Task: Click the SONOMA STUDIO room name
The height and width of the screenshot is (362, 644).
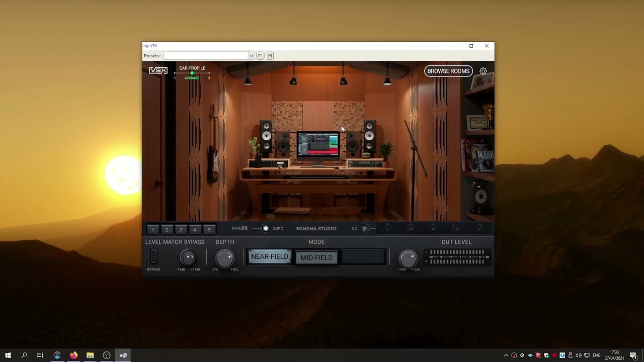Action: (x=316, y=229)
